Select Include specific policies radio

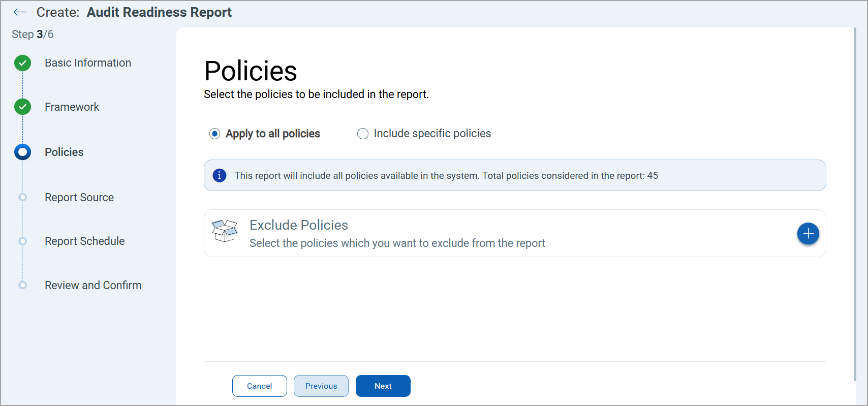tap(362, 134)
